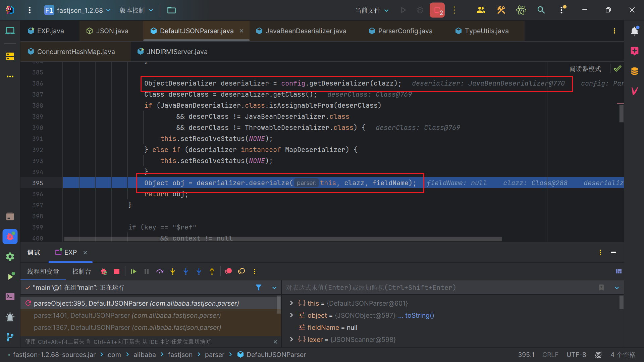
Task: Expand the 'this' DefaultJSONParser variable
Action: 291,303
